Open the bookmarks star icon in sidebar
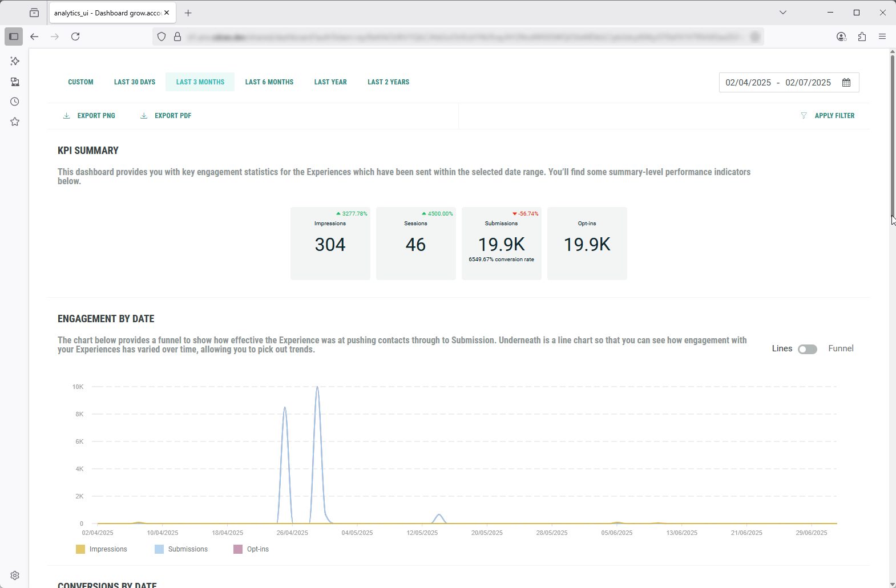Screen dimensions: 896x588 [15, 121]
